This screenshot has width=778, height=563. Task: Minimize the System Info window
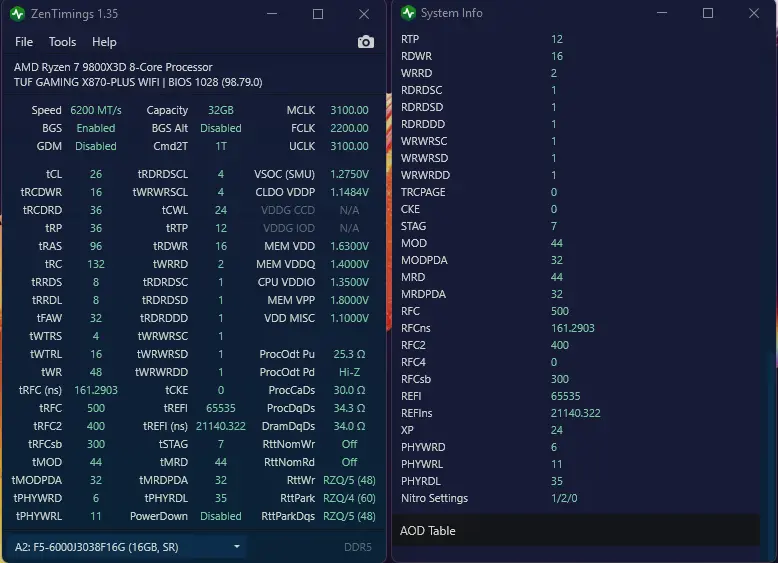pos(662,13)
